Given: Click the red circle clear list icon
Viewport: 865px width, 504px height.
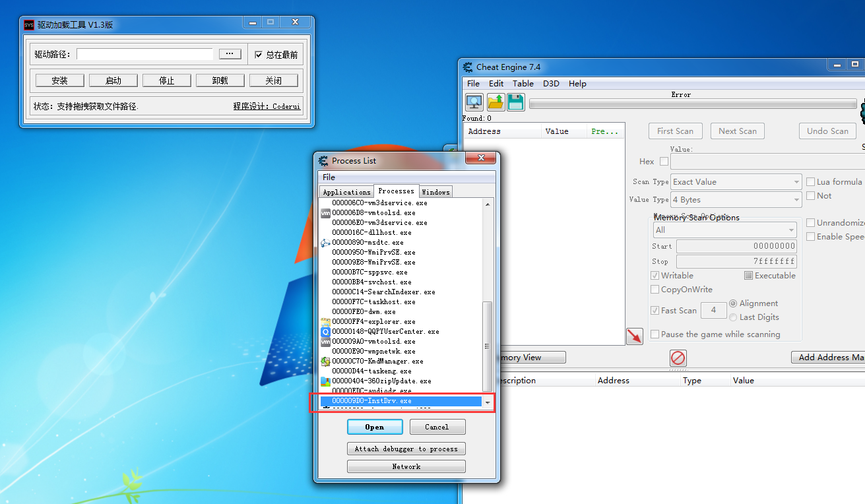Looking at the screenshot, I should pyautogui.click(x=678, y=358).
